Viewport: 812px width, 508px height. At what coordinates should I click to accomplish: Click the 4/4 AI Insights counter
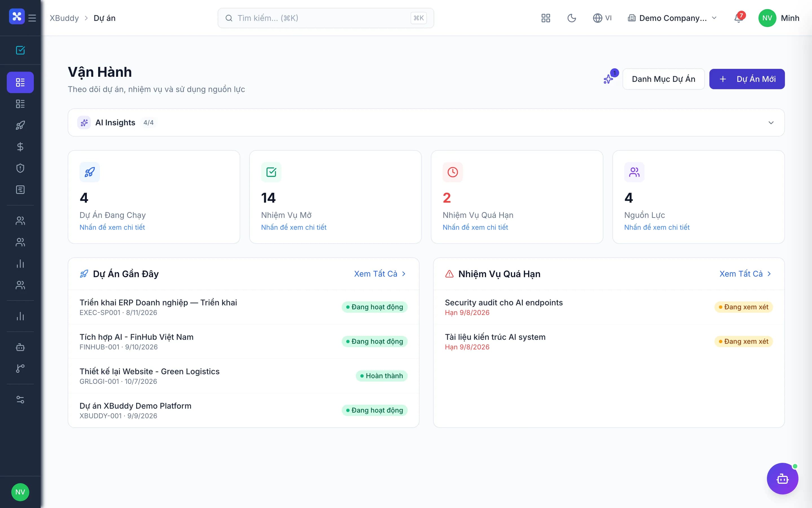(x=148, y=123)
